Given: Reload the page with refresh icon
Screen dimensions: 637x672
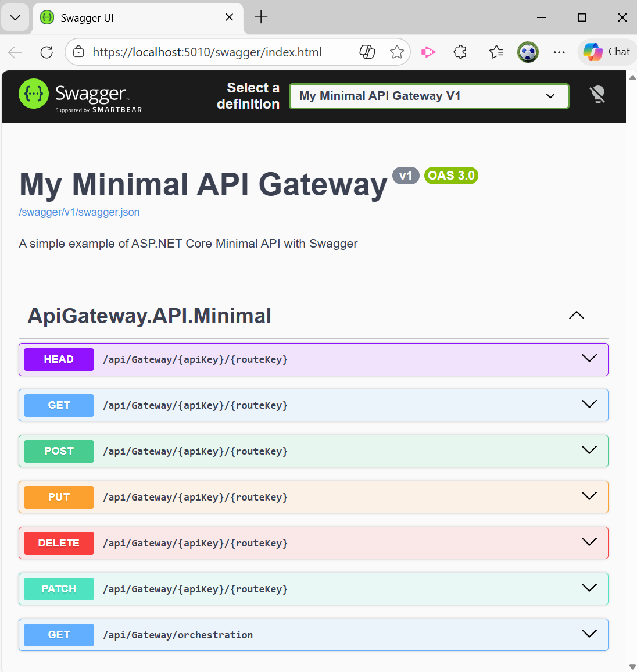Looking at the screenshot, I should tap(46, 52).
